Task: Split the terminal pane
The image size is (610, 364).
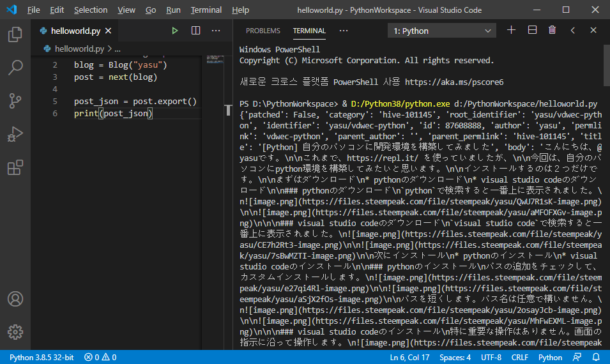Action: (x=532, y=31)
